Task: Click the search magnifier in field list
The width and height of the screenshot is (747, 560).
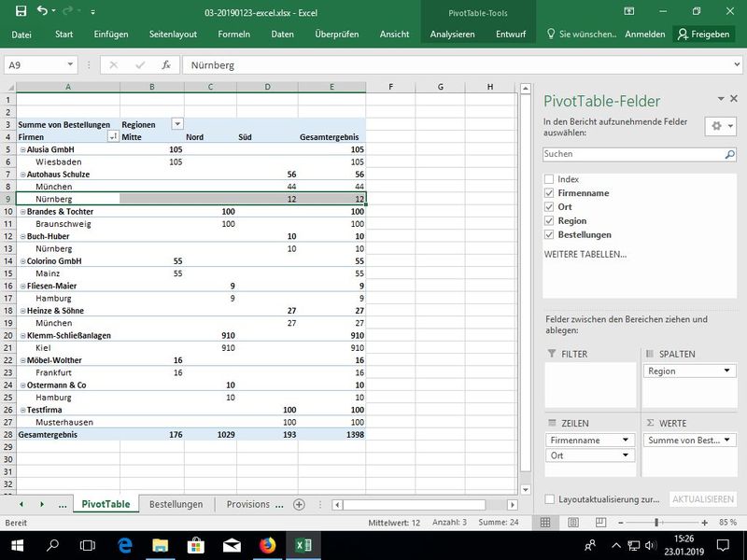Action: [729, 154]
